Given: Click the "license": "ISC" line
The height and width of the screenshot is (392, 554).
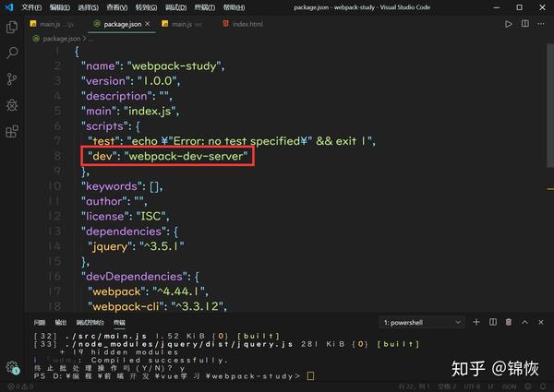Looking at the screenshot, I should pos(125,216).
